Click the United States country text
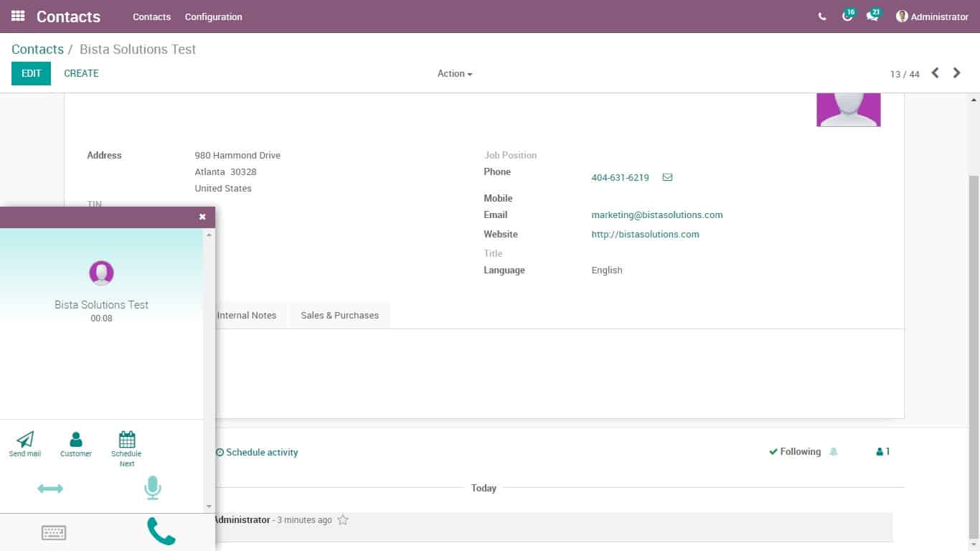The width and height of the screenshot is (980, 551). [223, 189]
